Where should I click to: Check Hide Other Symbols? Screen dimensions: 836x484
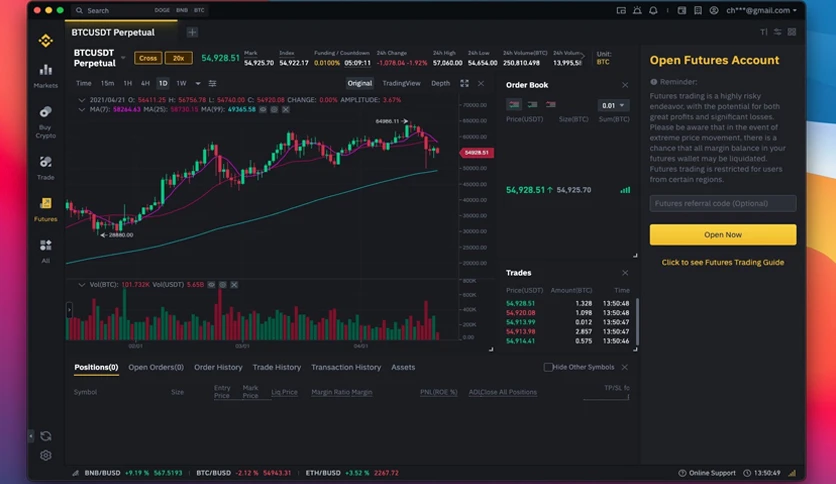click(x=548, y=367)
